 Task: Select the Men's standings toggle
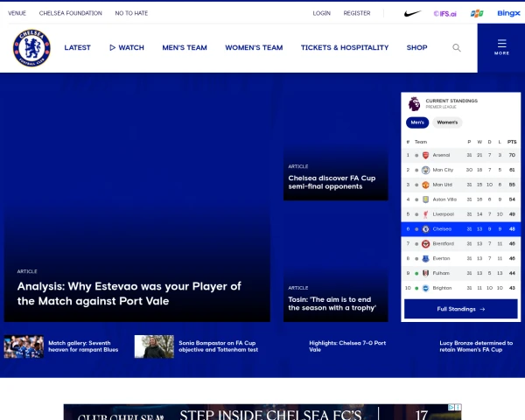click(x=417, y=122)
